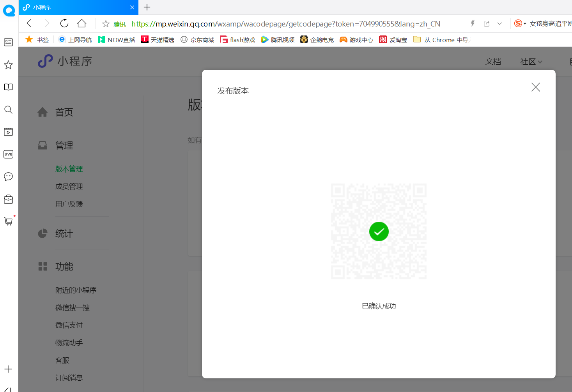Open the Sogou search engine selector
Screen dimensions: 572x392
pos(520,24)
